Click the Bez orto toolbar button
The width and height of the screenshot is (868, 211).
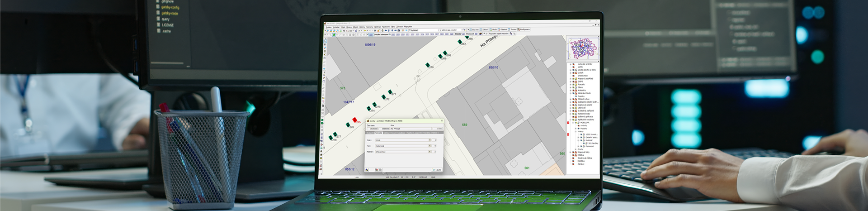474,29
